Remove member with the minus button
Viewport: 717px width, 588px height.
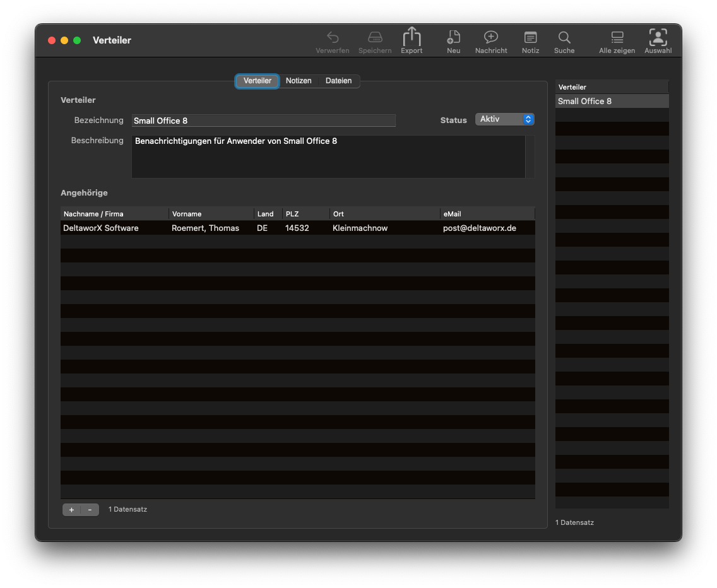pos(90,510)
